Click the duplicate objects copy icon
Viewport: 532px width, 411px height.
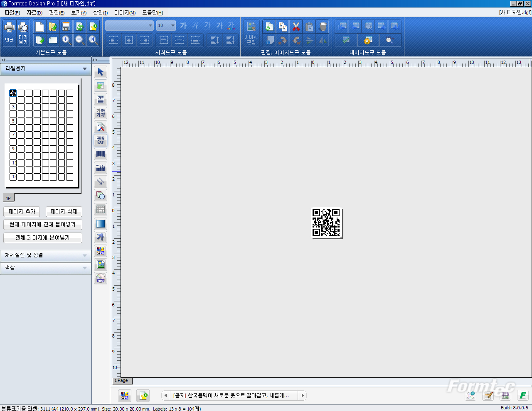tap(283, 27)
